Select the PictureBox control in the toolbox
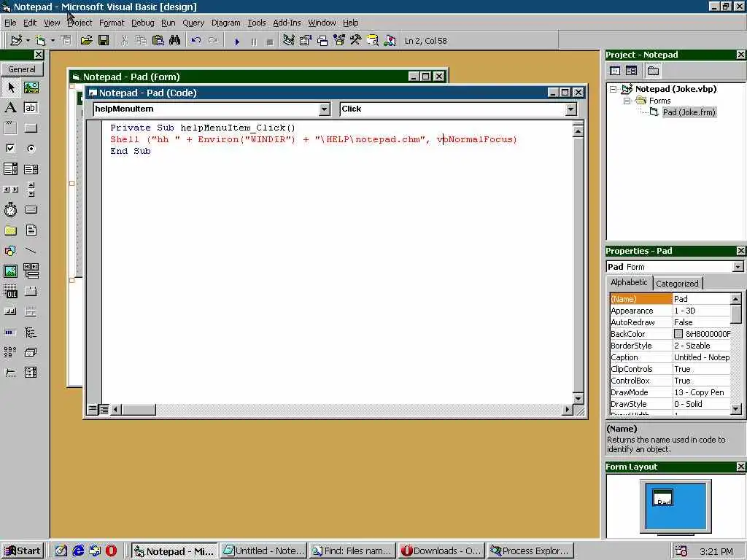Image resolution: width=747 pixels, height=560 pixels. (x=31, y=87)
